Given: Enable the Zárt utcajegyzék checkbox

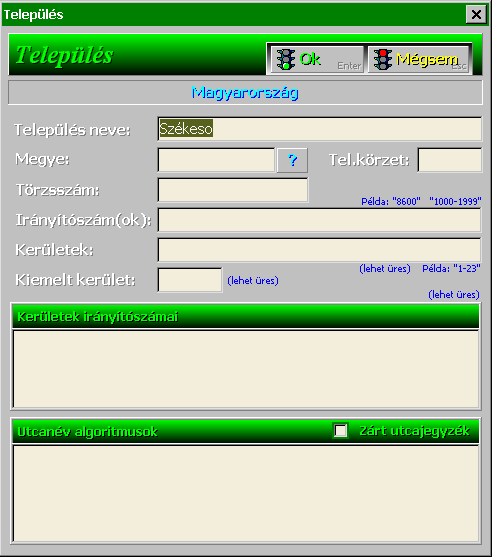Looking at the screenshot, I should click(340, 431).
